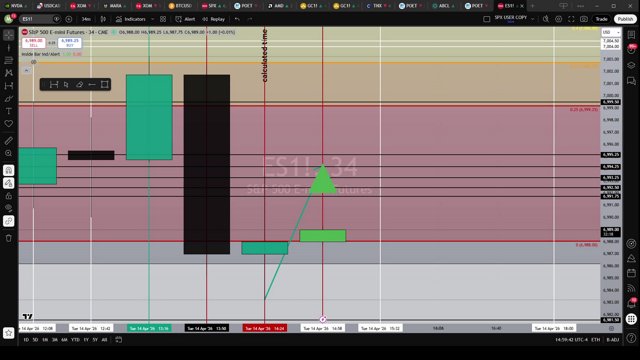Start Bar Replay mode
The image size is (640, 360).
tap(213, 19)
